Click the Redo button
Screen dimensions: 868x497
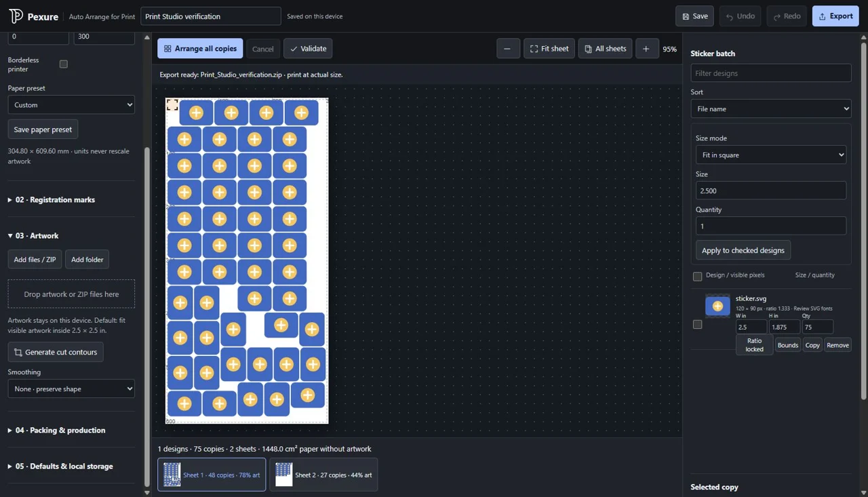tap(787, 16)
